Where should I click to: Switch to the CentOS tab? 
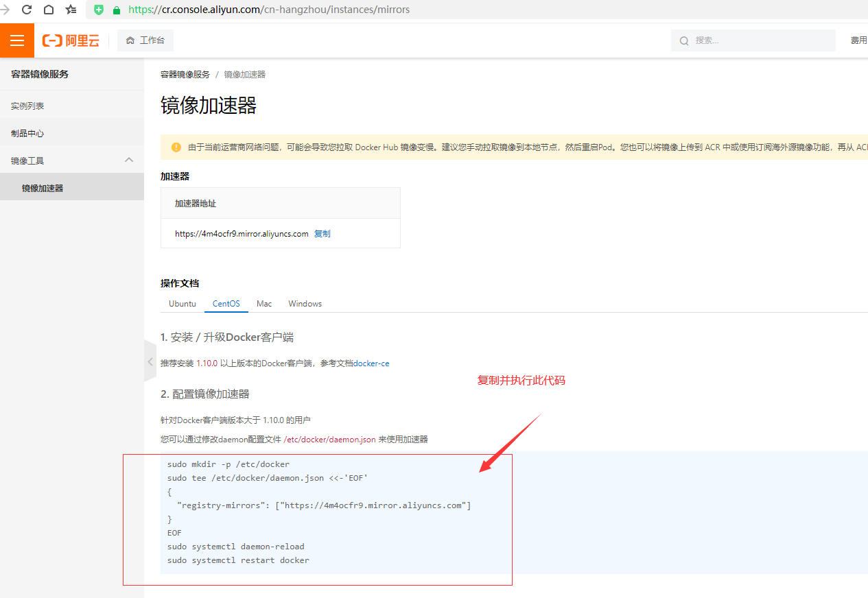click(226, 304)
